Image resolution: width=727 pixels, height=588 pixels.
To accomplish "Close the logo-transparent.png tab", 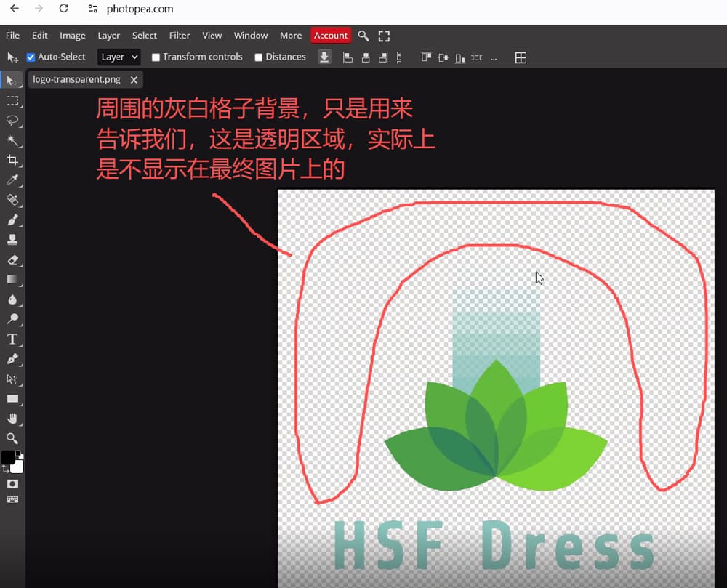I will tap(134, 80).
